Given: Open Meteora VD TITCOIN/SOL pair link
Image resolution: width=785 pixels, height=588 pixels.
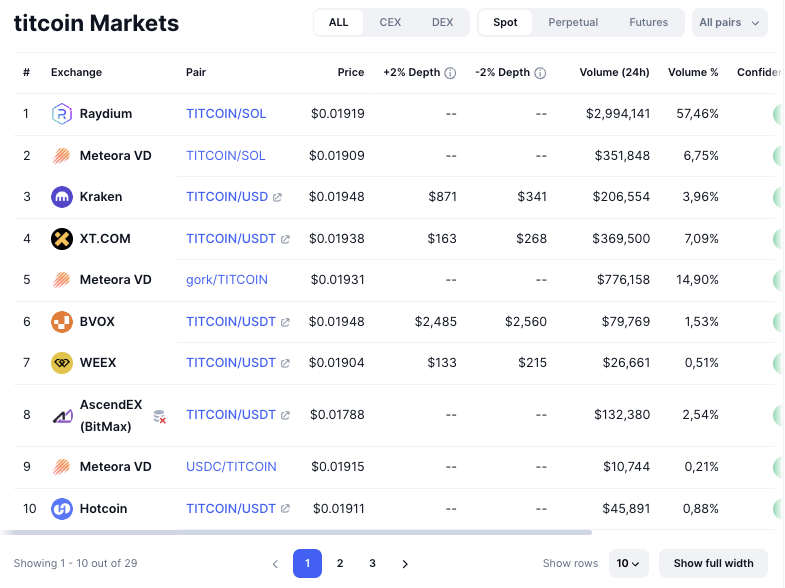Looking at the screenshot, I should pos(226,156).
